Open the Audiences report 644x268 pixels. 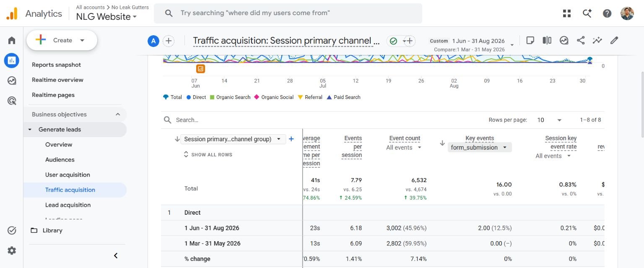(x=60, y=160)
